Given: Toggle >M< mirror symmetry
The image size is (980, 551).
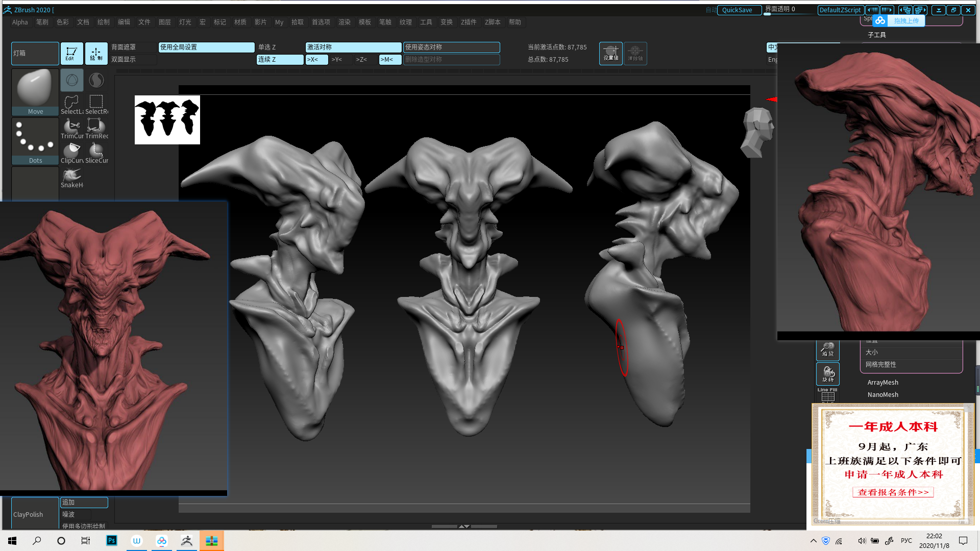Looking at the screenshot, I should [390, 59].
